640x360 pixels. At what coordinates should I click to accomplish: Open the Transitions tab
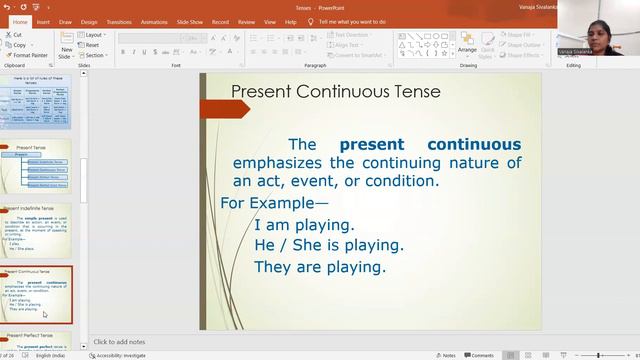[x=119, y=22]
